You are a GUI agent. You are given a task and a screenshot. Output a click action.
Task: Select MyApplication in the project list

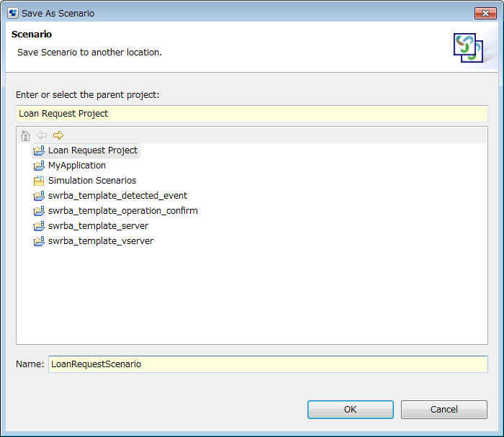pos(77,166)
